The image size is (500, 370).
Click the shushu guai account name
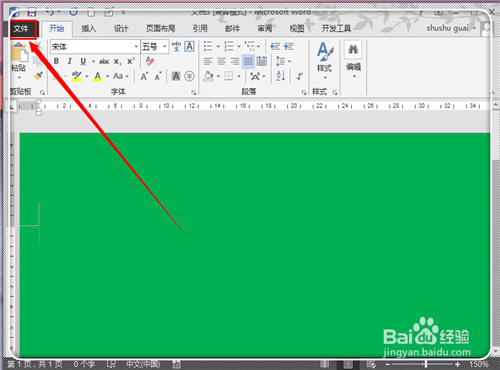coord(448,28)
